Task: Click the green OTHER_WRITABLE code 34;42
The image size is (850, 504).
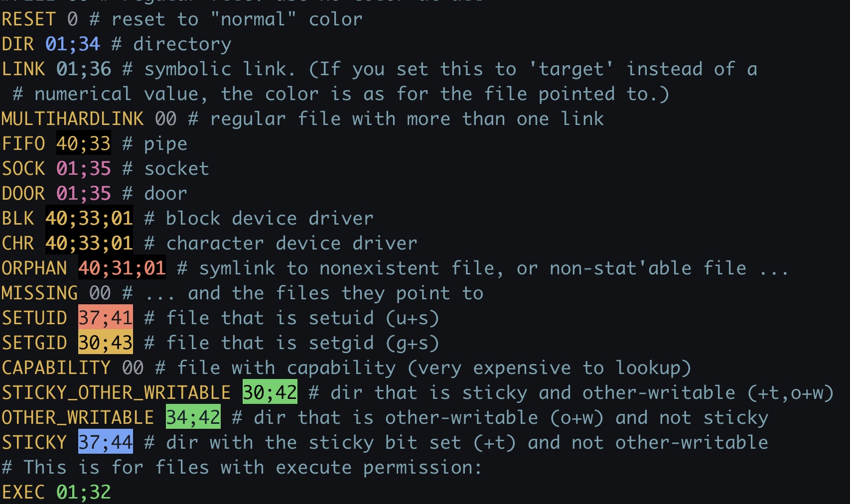Action: point(193,417)
